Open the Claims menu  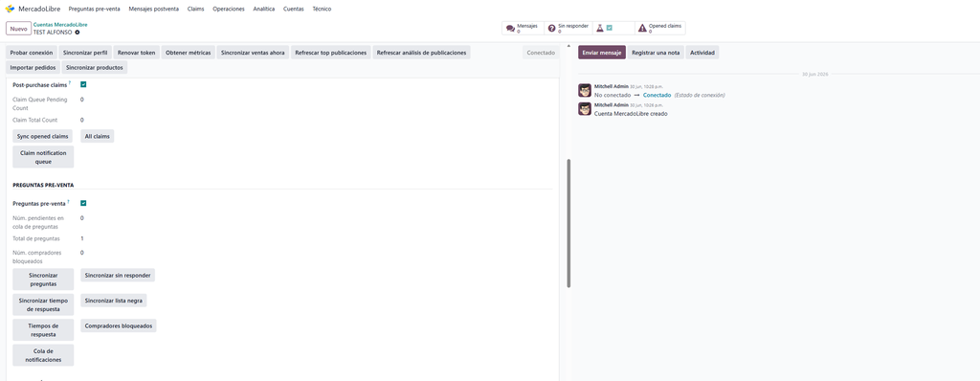pos(195,9)
